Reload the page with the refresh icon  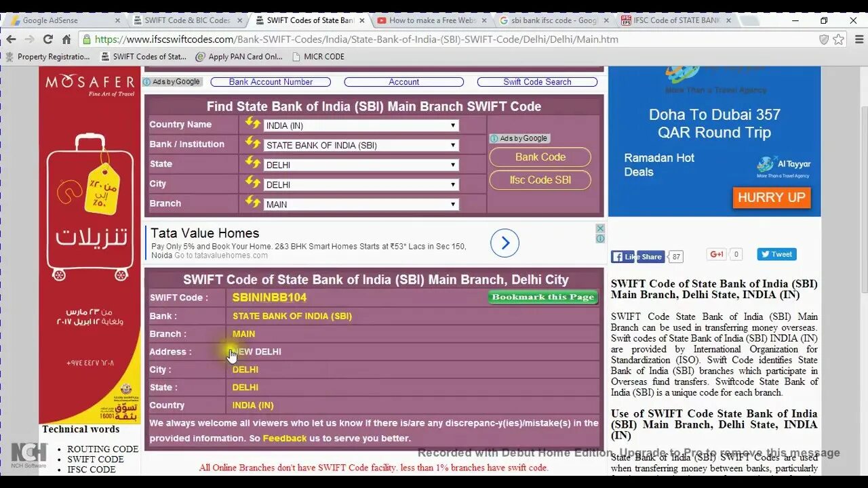coord(47,39)
